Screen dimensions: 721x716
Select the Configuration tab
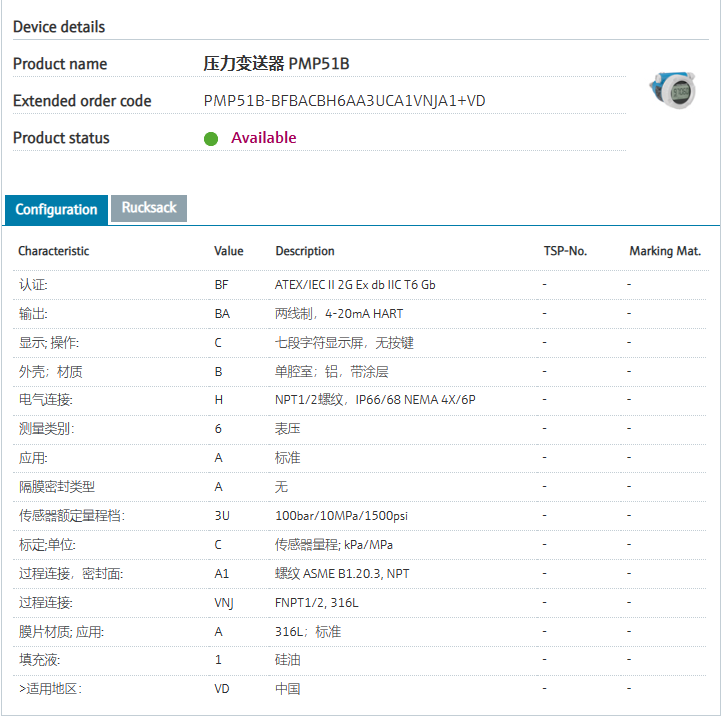tap(56, 209)
